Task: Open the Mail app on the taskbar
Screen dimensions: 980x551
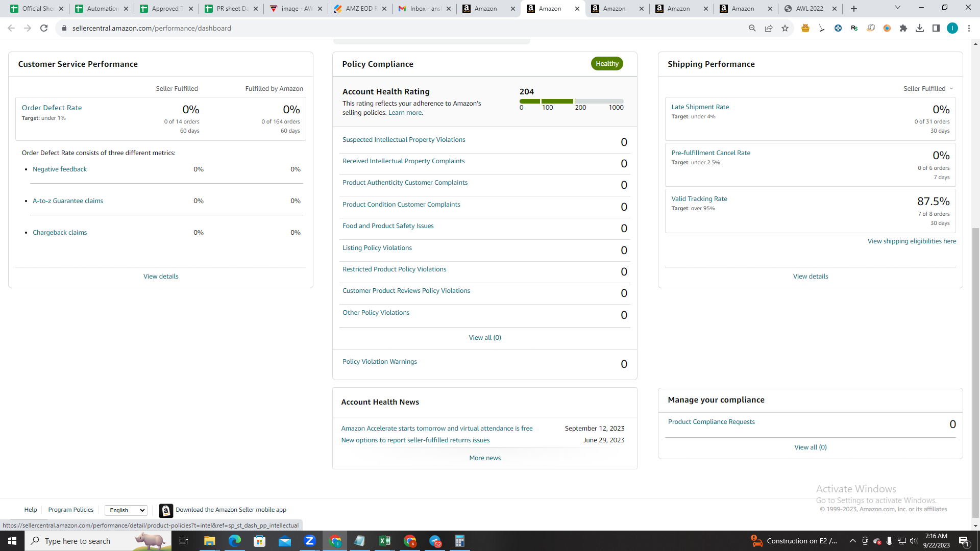Action: pos(285,541)
